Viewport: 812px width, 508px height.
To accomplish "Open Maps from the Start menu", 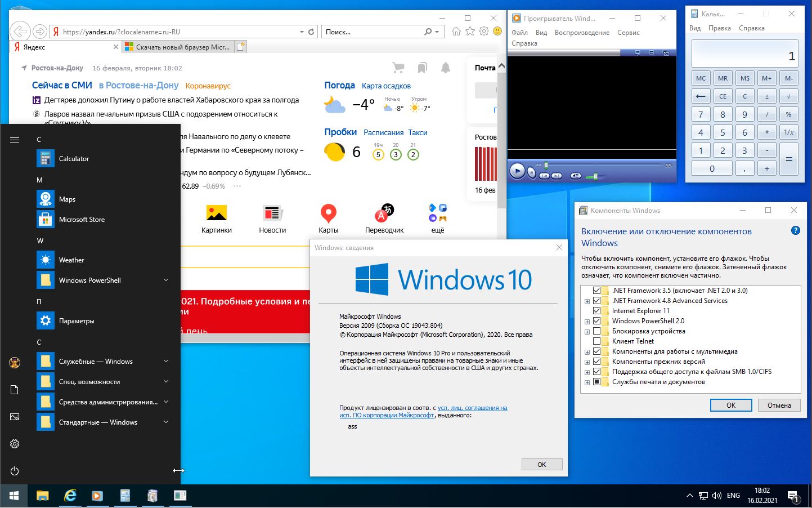I will click(102, 199).
